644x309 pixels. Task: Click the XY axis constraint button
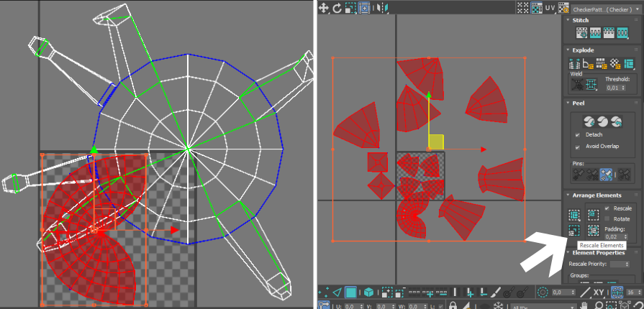click(599, 292)
